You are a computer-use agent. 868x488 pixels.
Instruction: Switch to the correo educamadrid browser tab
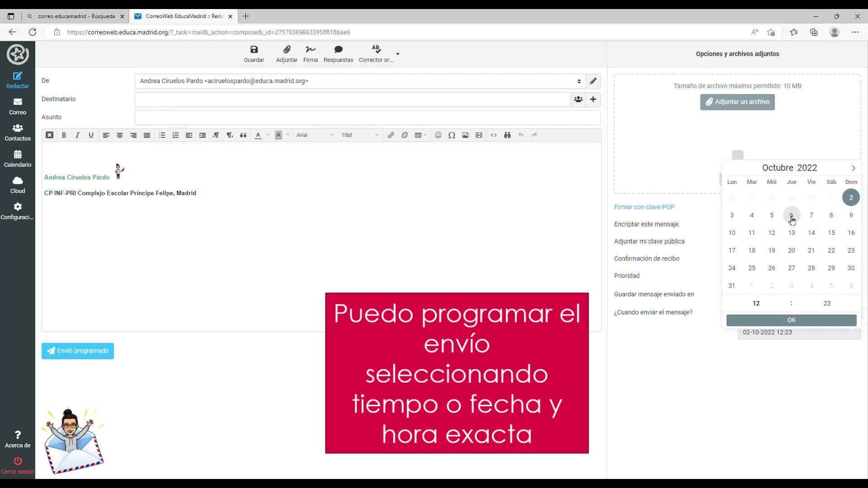[76, 16]
